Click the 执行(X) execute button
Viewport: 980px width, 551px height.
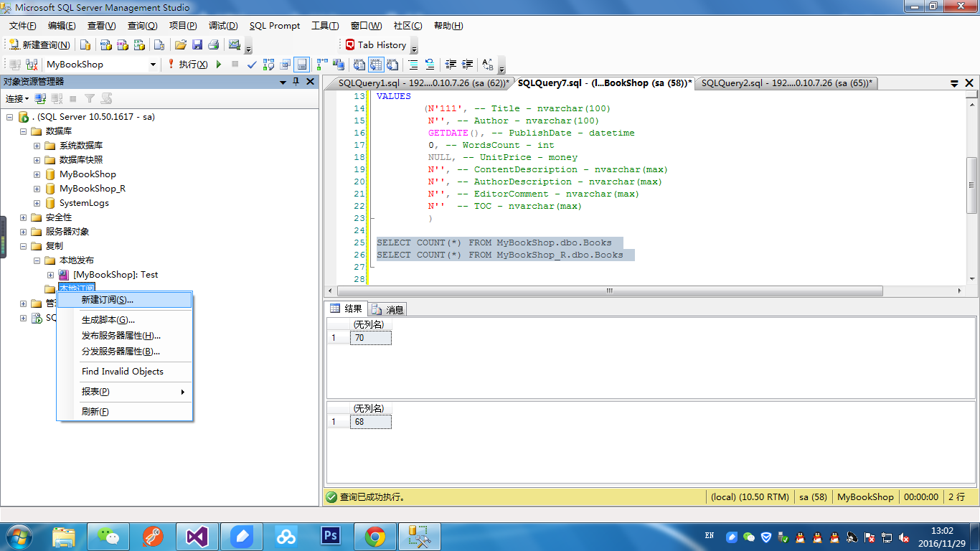pos(188,65)
